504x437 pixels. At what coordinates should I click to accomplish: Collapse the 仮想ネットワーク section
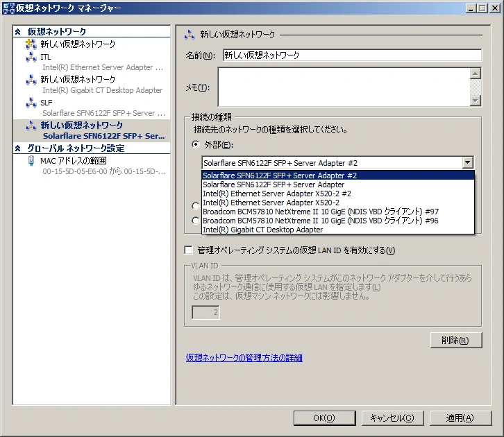[x=18, y=31]
